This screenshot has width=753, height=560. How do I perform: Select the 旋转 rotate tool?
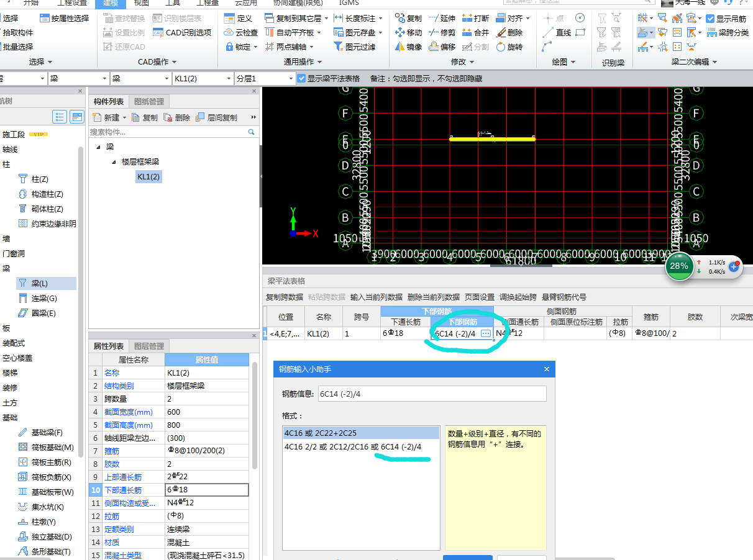(509, 47)
